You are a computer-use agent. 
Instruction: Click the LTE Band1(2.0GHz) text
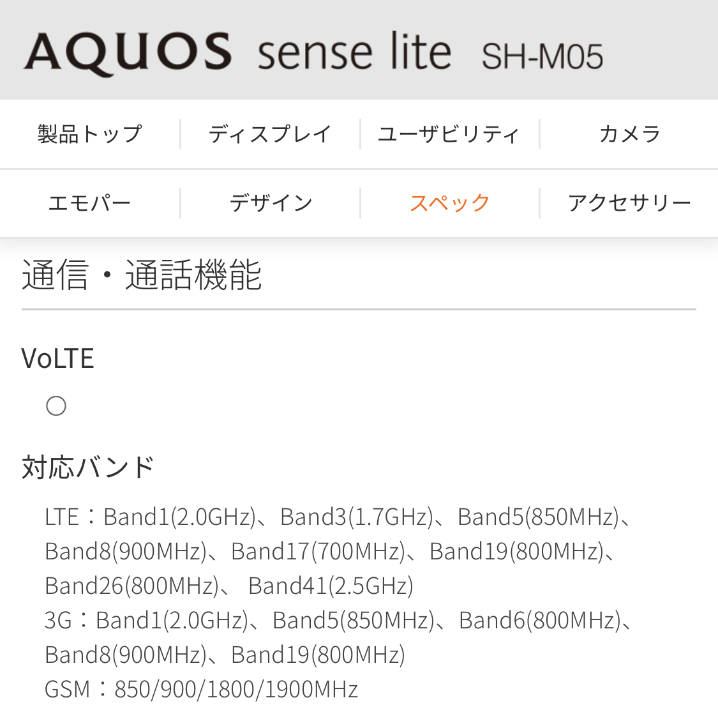[x=179, y=517]
